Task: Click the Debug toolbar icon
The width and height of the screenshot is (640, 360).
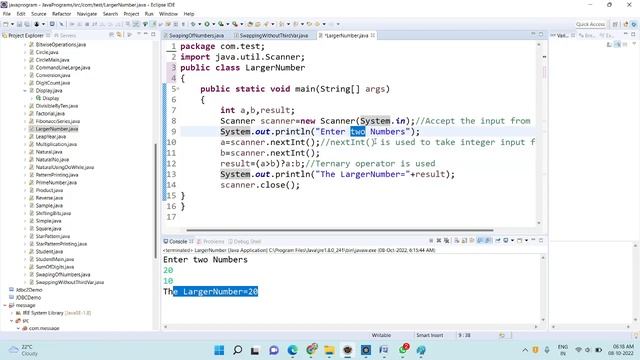Action: tap(192, 24)
